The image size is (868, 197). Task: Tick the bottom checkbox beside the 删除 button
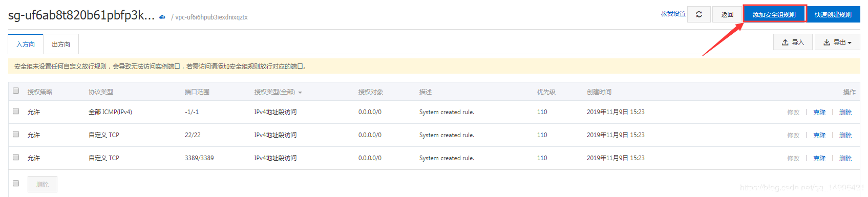pyautogui.click(x=16, y=183)
